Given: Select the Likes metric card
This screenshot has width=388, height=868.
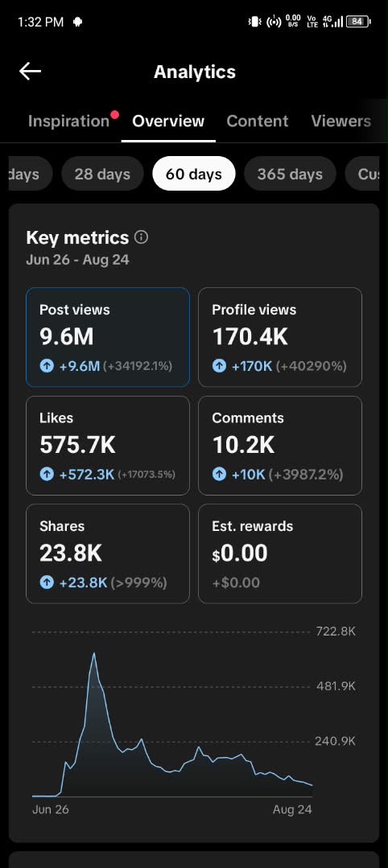Looking at the screenshot, I should (x=108, y=445).
